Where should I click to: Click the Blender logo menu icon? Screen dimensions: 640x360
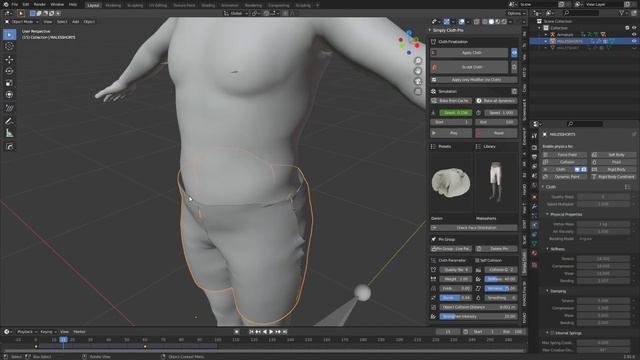(6, 4)
